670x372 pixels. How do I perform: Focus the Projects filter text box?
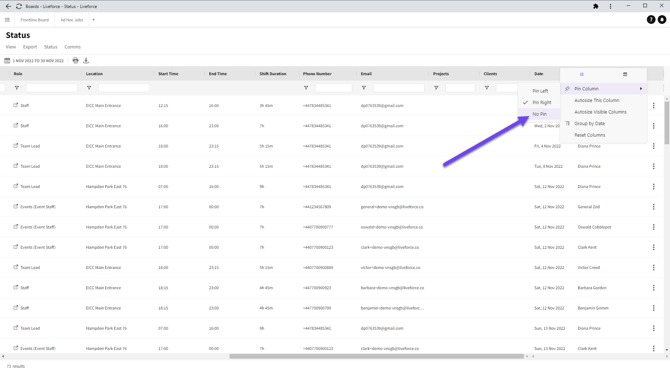coord(460,88)
